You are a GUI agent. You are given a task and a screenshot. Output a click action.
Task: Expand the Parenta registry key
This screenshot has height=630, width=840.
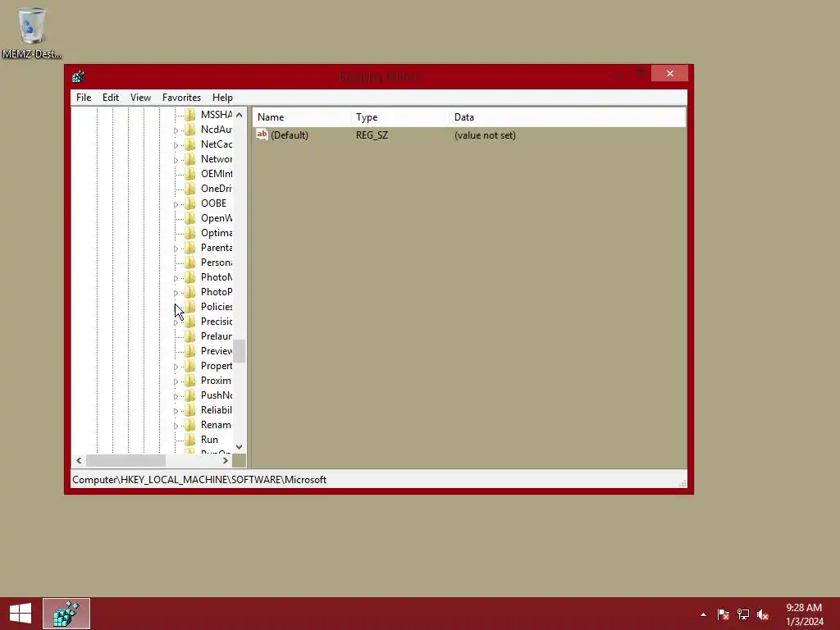176,249
